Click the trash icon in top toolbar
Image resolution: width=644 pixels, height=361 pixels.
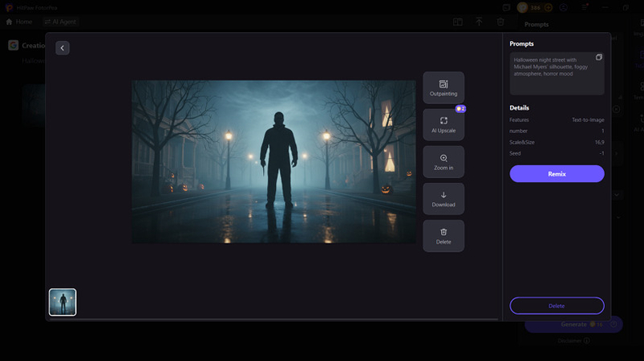point(500,22)
